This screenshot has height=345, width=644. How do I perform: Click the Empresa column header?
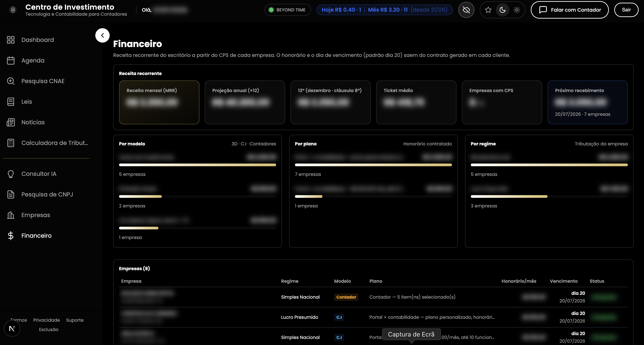click(x=131, y=281)
